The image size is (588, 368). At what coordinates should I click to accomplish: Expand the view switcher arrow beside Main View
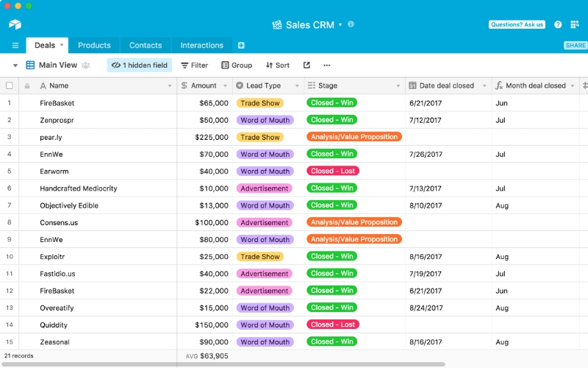coord(15,66)
